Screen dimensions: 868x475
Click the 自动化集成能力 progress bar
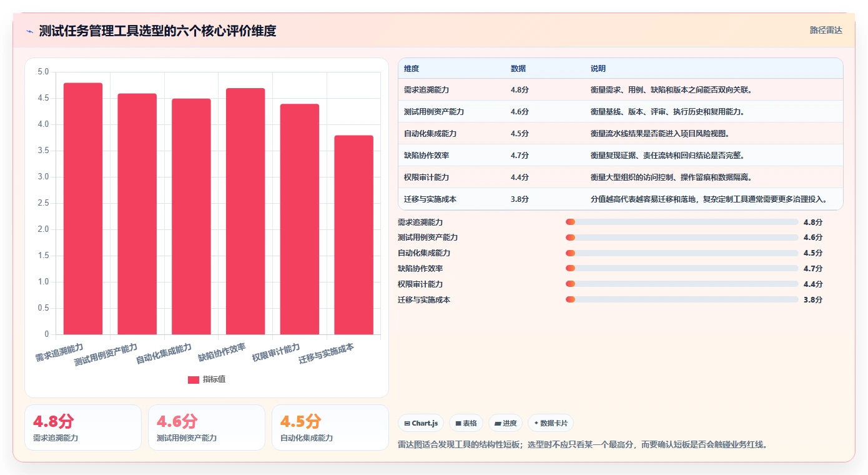(x=682, y=253)
